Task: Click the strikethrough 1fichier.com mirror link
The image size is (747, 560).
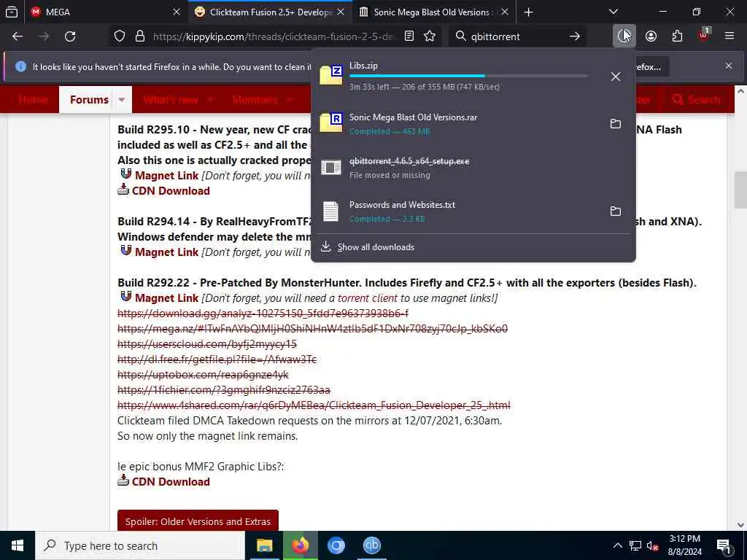Action: click(224, 390)
